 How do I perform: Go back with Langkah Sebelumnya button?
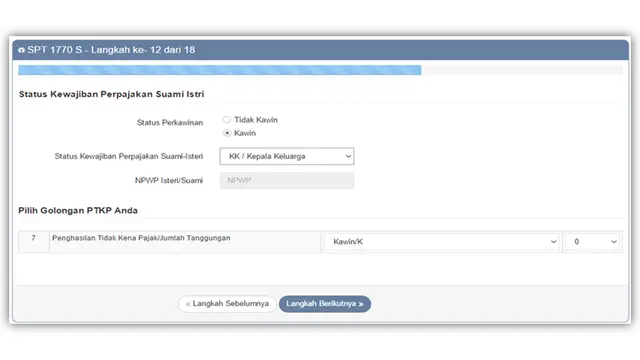coord(227,304)
